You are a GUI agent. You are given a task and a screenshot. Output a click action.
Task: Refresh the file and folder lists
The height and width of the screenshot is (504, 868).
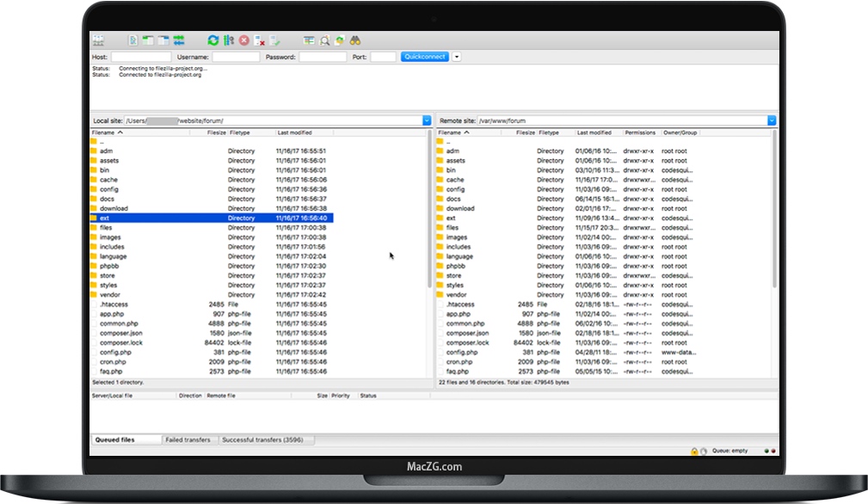coord(213,40)
